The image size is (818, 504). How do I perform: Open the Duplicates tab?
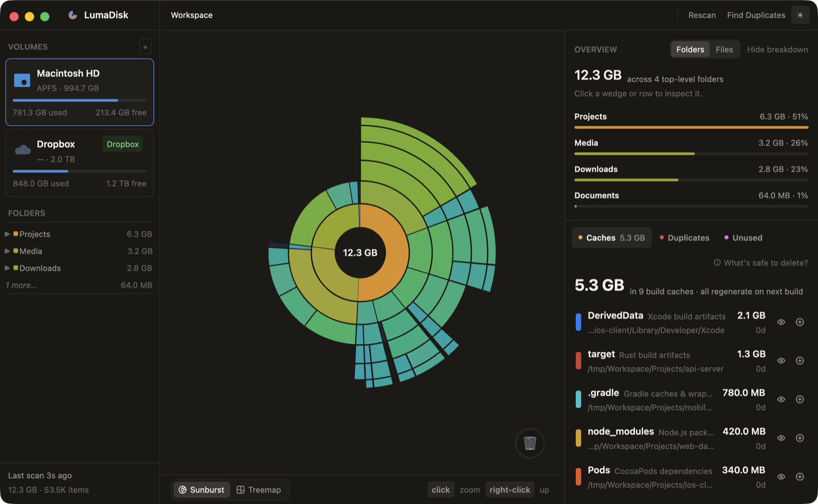pos(684,238)
